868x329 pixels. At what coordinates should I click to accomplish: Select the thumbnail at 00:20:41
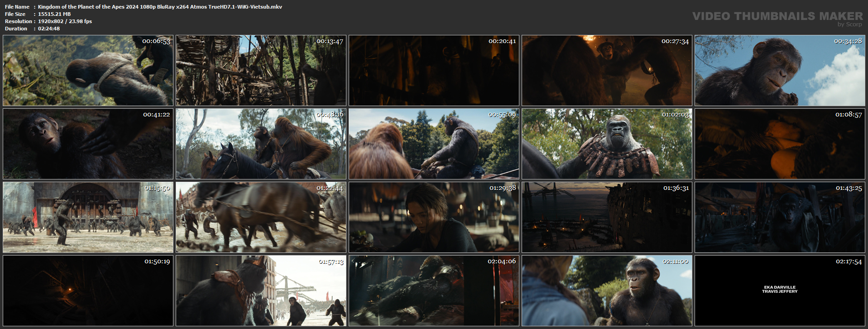434,71
